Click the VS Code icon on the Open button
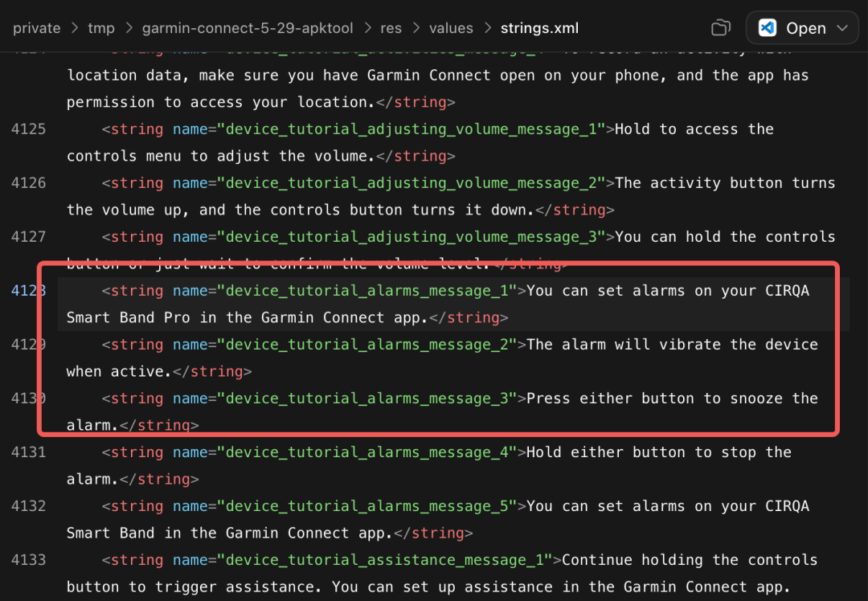 tap(768, 27)
